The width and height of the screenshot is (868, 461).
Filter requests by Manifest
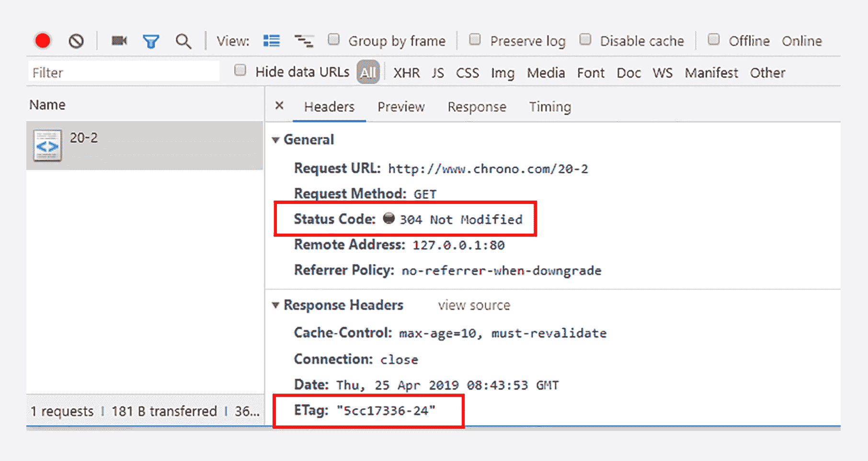point(711,73)
